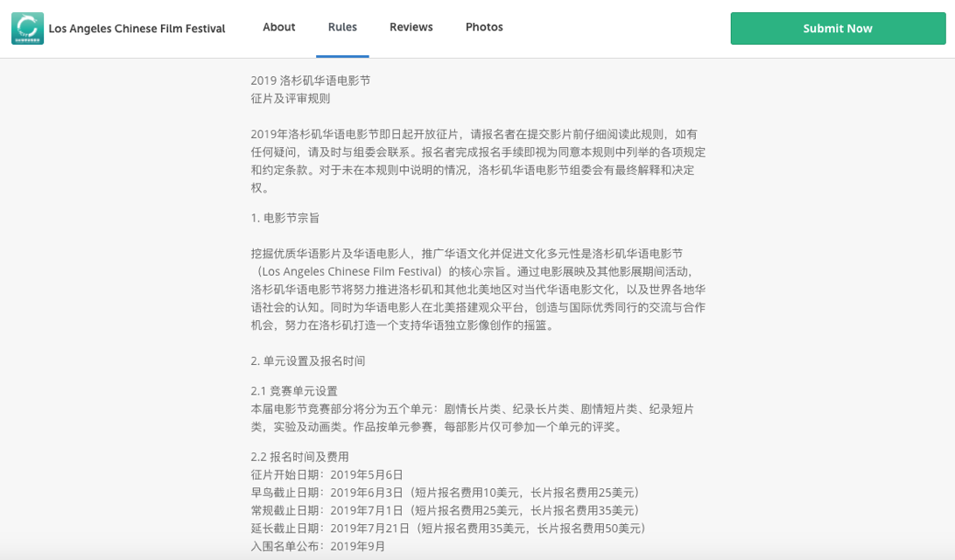The height and width of the screenshot is (560, 955).
Task: Open the Reviews tab
Action: coord(411,27)
